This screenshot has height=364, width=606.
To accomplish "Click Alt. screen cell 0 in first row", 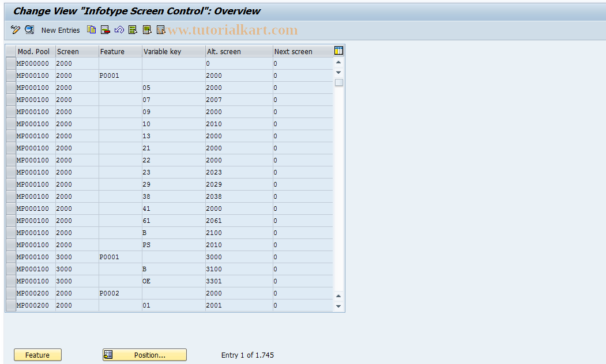I will click(239, 63).
